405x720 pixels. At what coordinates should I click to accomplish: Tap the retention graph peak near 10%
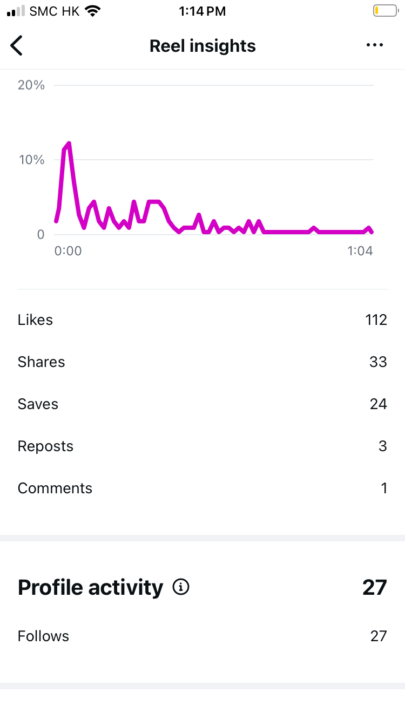click(68, 145)
